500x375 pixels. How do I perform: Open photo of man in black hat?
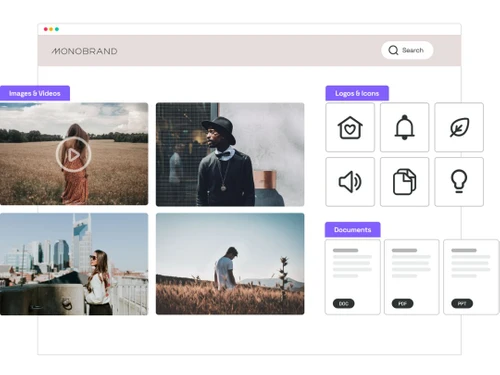[x=230, y=154]
